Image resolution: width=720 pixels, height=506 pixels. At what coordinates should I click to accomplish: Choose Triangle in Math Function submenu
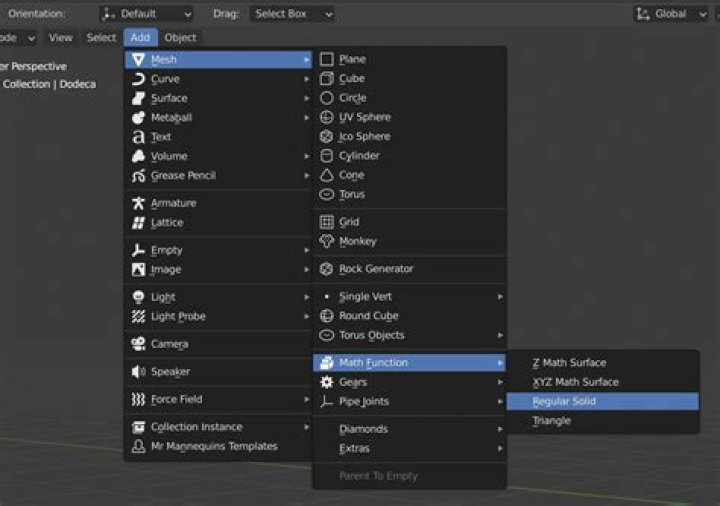click(x=602, y=421)
